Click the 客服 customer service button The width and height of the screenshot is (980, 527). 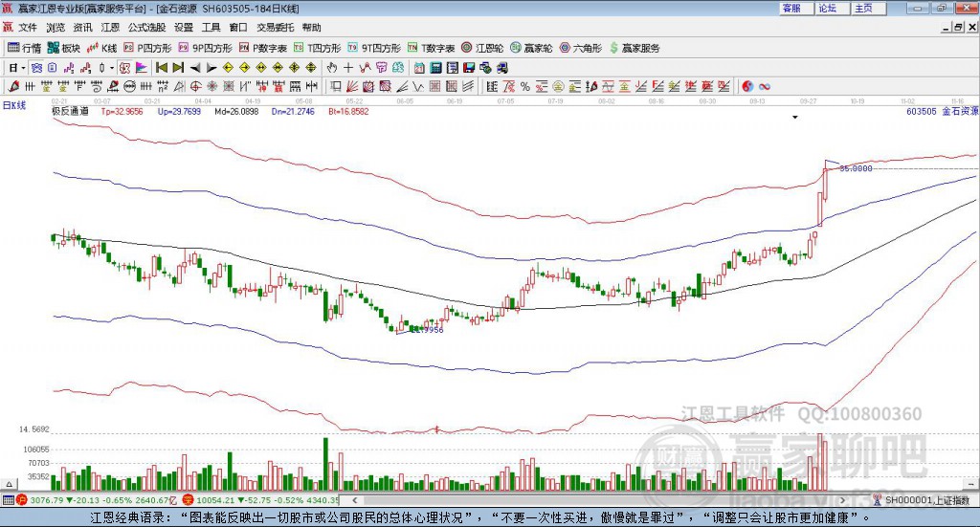[795, 8]
